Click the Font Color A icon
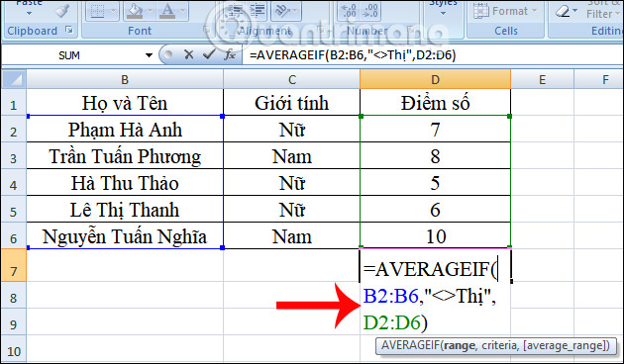This screenshot has width=624, height=364. (167, 12)
